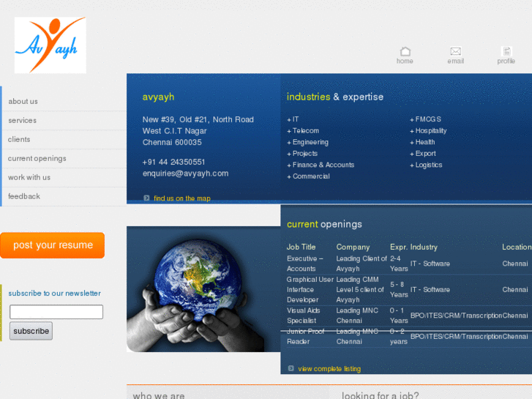
Task: Select current openings in sidebar
Action: [37, 158]
